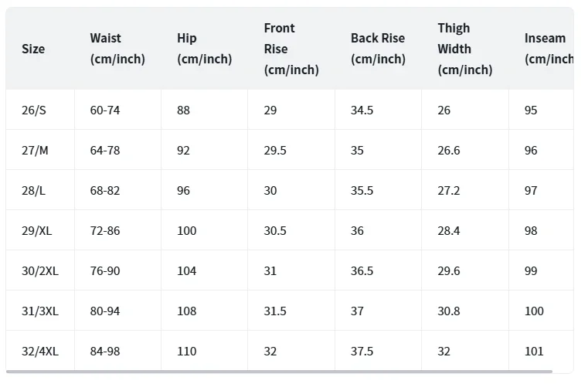The height and width of the screenshot is (384, 588).
Task: Click the thigh width value 28.4
Action: pos(449,230)
